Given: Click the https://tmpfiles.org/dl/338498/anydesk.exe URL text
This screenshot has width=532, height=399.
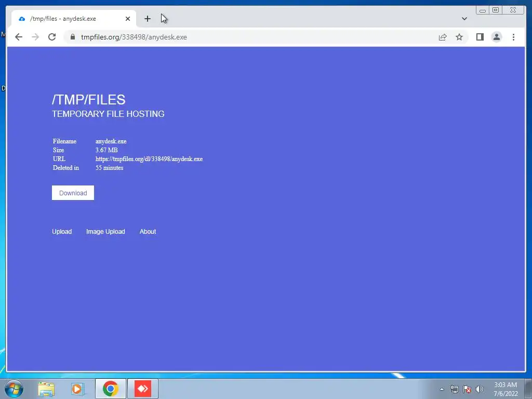Looking at the screenshot, I should pos(149,159).
